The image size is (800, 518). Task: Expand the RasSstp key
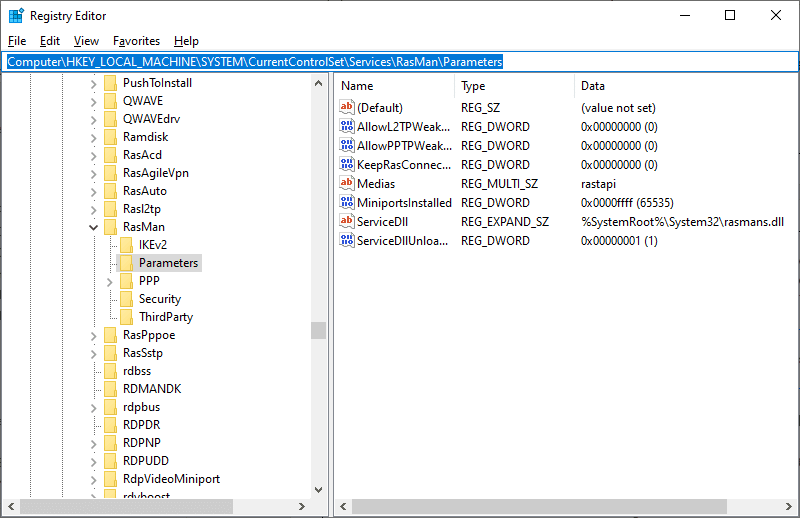click(93, 354)
